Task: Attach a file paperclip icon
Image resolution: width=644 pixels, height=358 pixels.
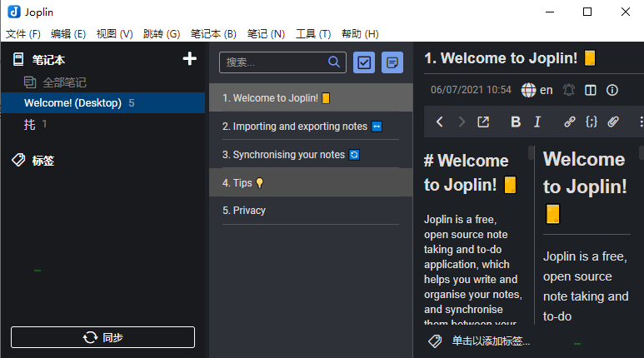Action: click(x=613, y=122)
